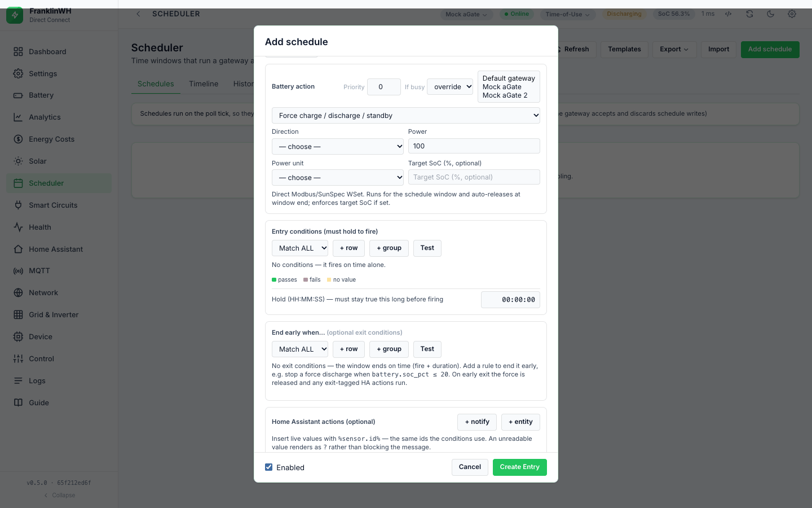Image resolution: width=812 pixels, height=508 pixels.
Task: Add an exit condition + row
Action: click(x=348, y=349)
